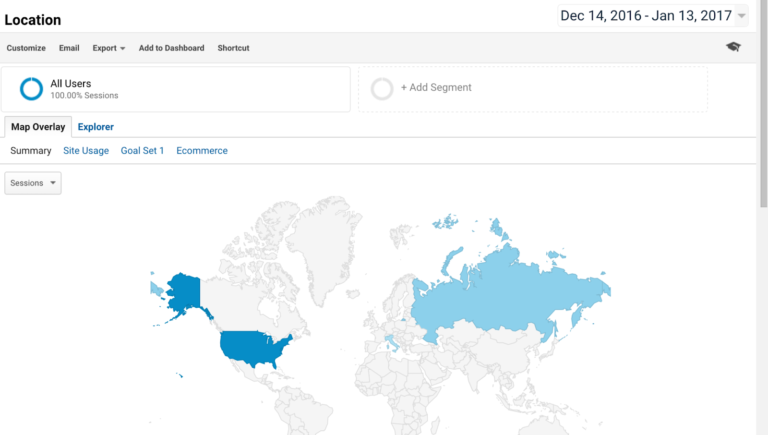The height and width of the screenshot is (435, 768).
Task: Click the Shortcut toolbar option
Action: click(233, 48)
